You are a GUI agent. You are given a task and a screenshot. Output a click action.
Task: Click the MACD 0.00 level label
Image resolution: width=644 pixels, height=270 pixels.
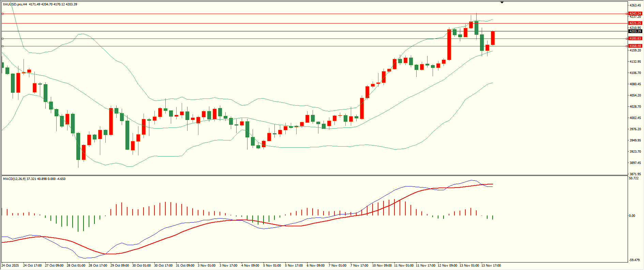[632, 215]
